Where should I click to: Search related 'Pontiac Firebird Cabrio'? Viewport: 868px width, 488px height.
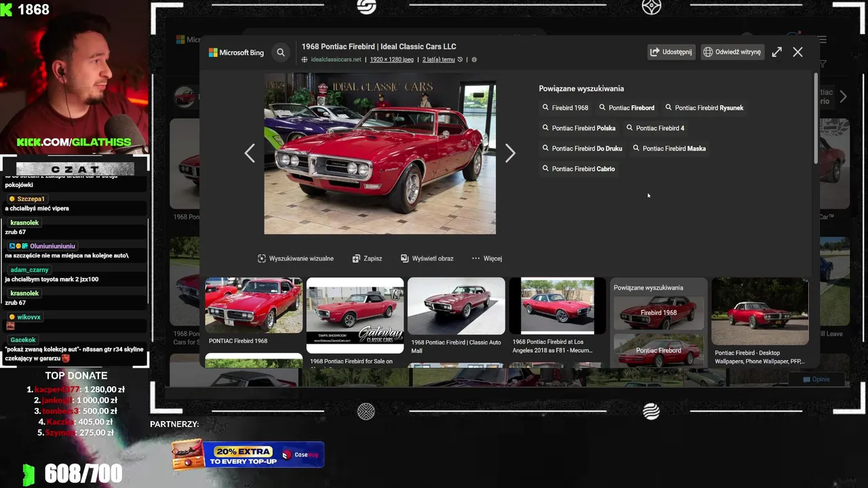578,169
